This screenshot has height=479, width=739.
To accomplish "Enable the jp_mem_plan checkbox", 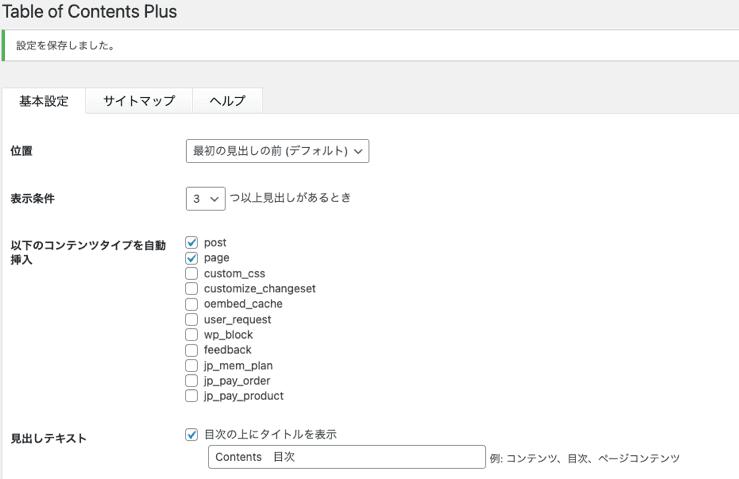I will click(191, 365).
